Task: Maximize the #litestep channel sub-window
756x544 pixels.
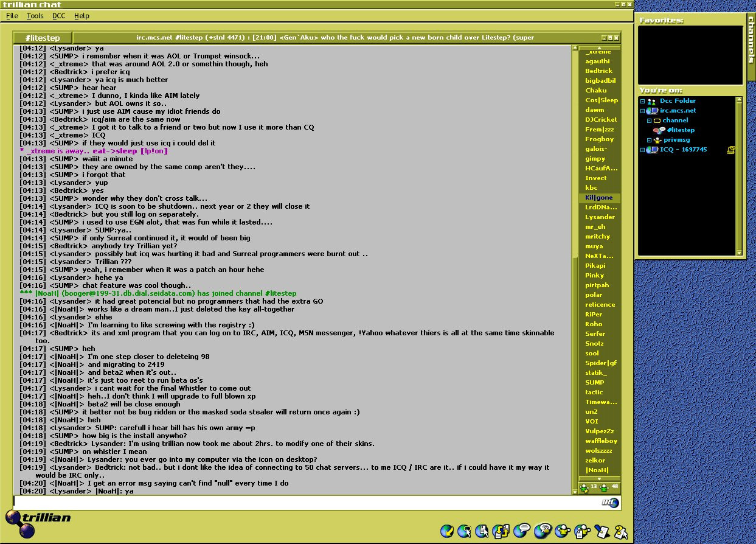Action: 610,38
